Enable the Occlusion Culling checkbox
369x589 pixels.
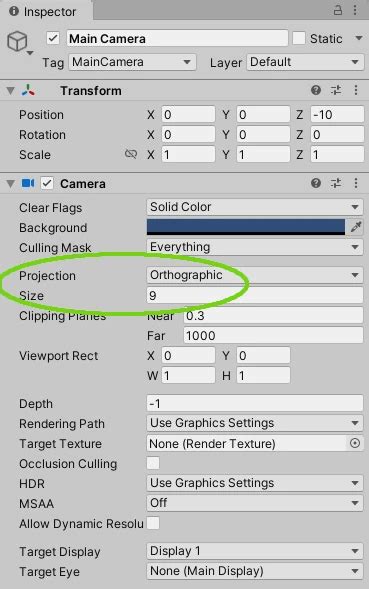click(153, 463)
